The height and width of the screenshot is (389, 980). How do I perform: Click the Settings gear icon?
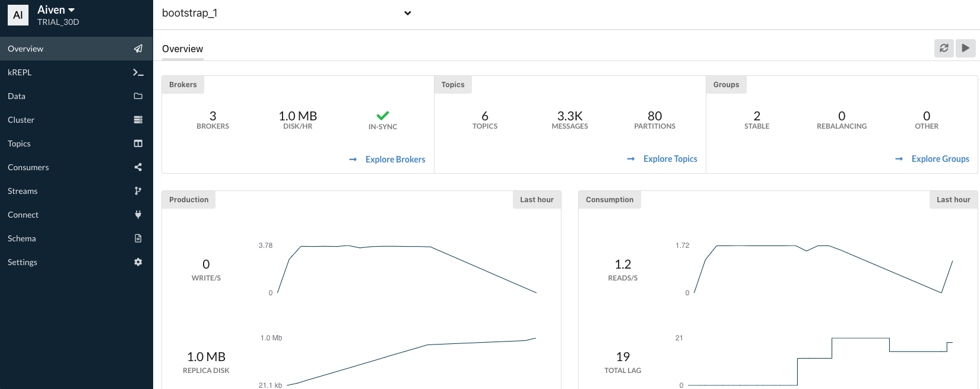138,262
